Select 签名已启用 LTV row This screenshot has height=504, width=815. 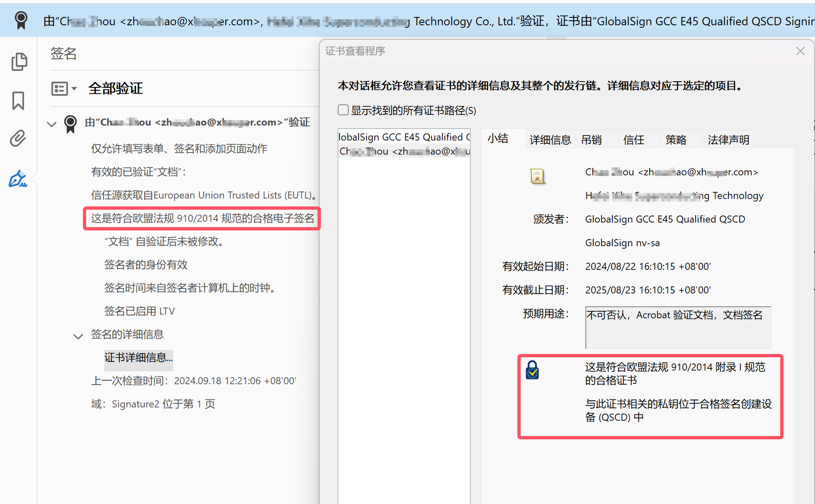(x=140, y=311)
